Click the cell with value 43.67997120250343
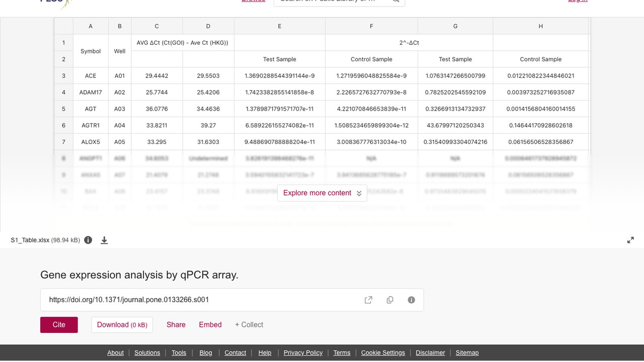The height and width of the screenshot is (362, 644). point(455,126)
